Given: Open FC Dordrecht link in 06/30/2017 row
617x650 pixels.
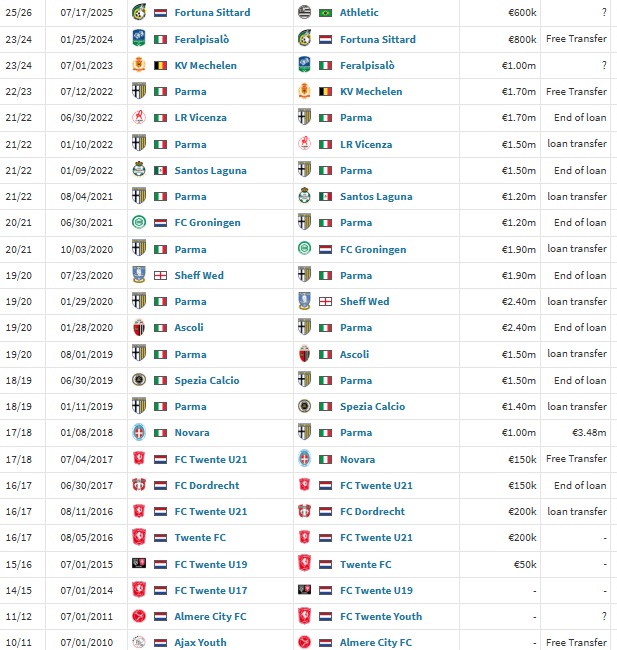Looking at the screenshot, I should (207, 485).
